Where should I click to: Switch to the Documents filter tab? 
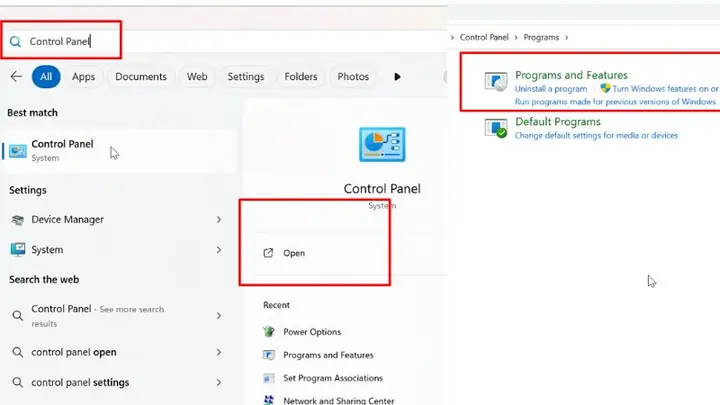pos(141,77)
